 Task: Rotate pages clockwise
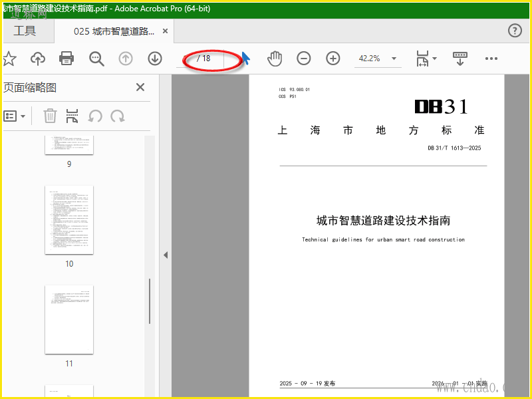118,116
